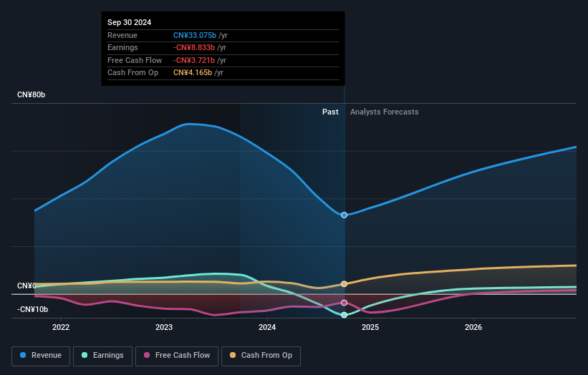The height and width of the screenshot is (375, 588).
Task: Click the 2025 x-axis label
Action: (370, 328)
